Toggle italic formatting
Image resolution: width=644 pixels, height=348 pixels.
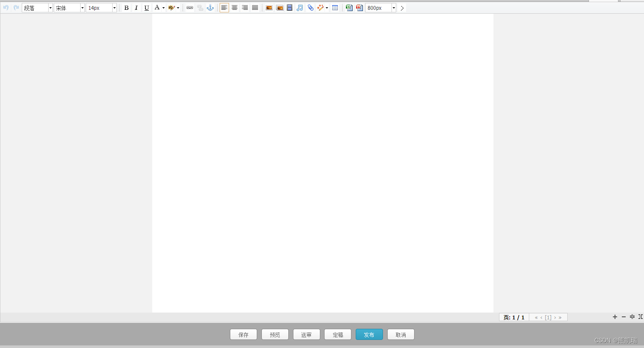[x=136, y=8]
